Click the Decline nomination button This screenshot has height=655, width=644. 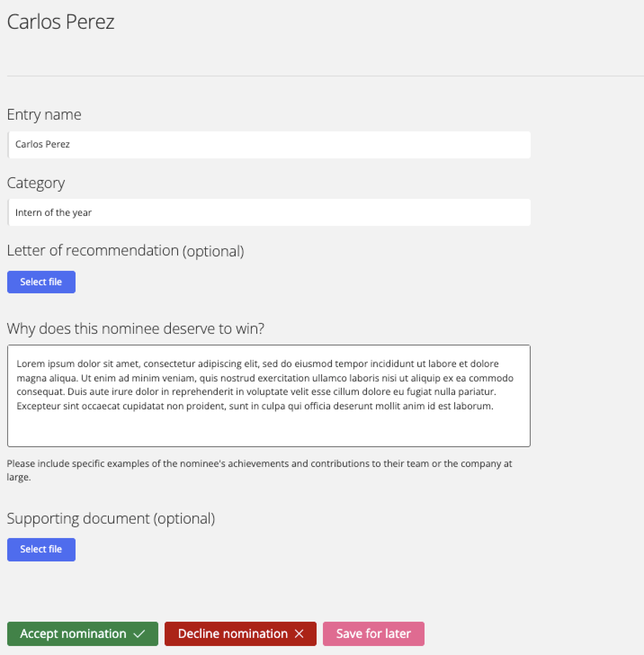coord(241,634)
